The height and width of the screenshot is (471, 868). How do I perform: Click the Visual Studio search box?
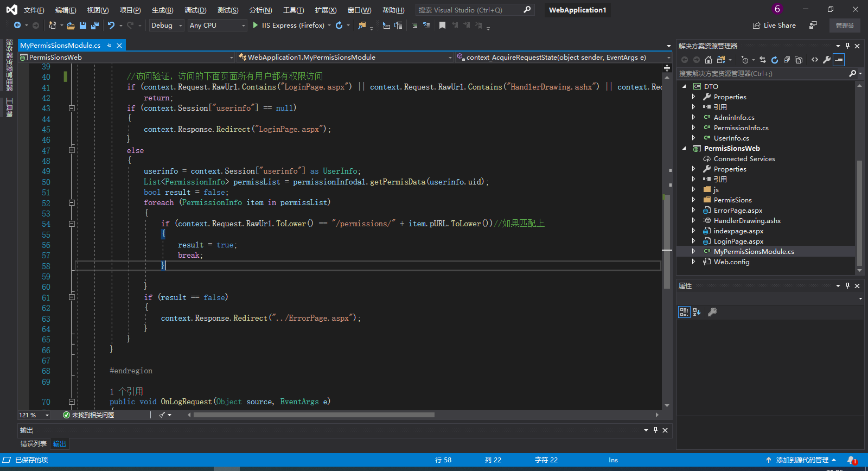pyautogui.click(x=475, y=10)
